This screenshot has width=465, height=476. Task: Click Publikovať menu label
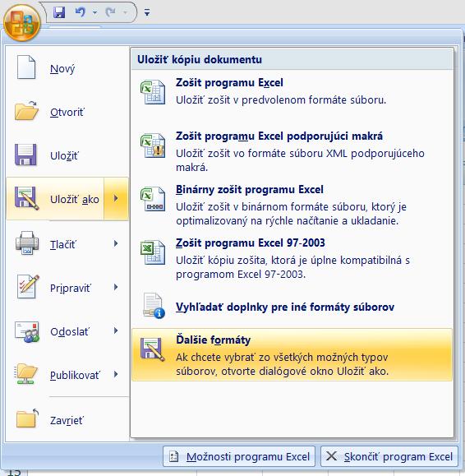tap(75, 376)
